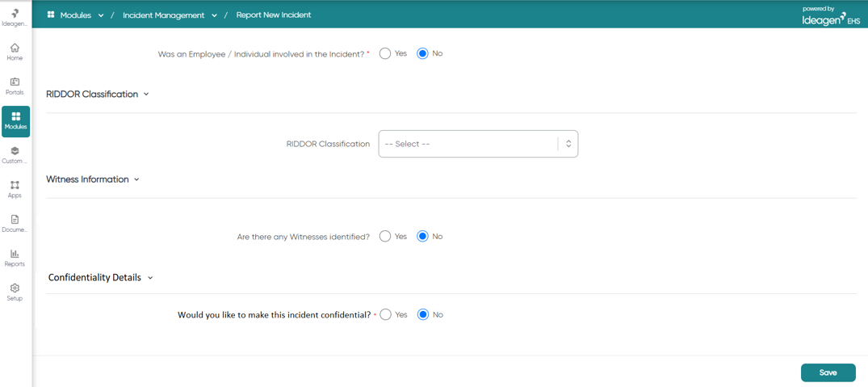868x387 pixels.
Task: Open the Incident Management breadcrumb menu
Action: (x=170, y=15)
